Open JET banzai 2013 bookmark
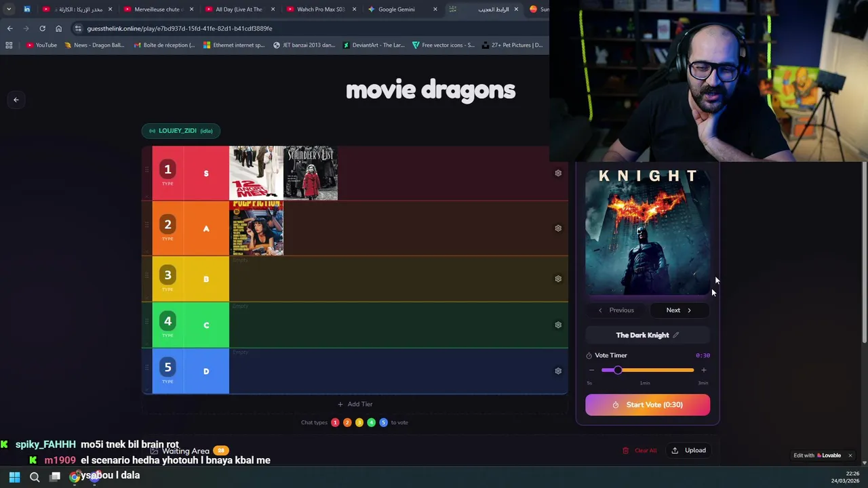868x488 pixels. coord(304,45)
